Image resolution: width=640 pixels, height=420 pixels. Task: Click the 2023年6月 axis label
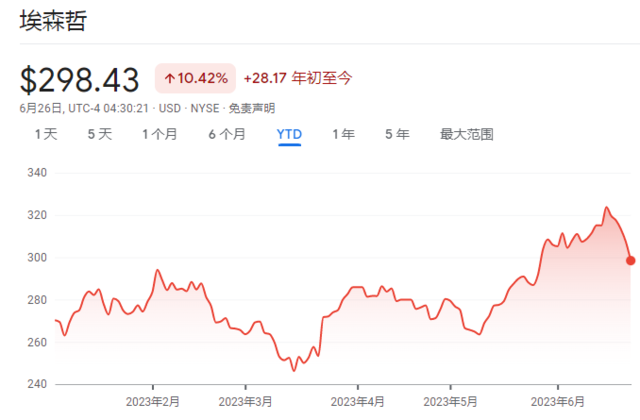pos(558,402)
